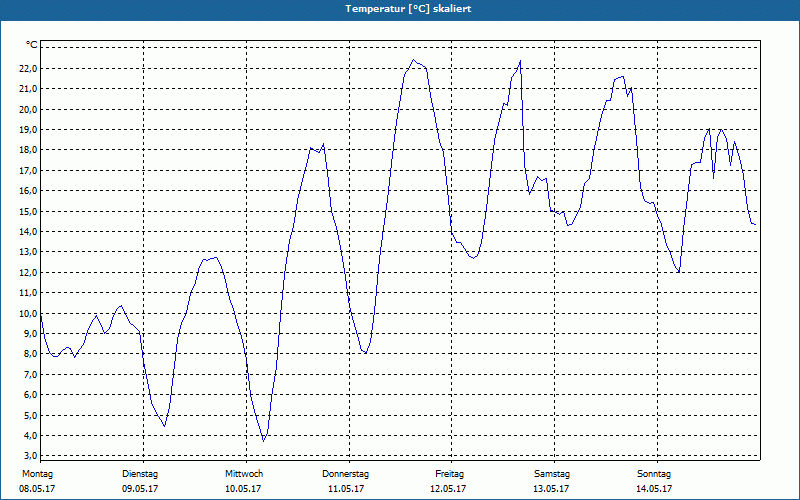
Task: Click the 21,0 y-axis label
Action: tap(29, 89)
